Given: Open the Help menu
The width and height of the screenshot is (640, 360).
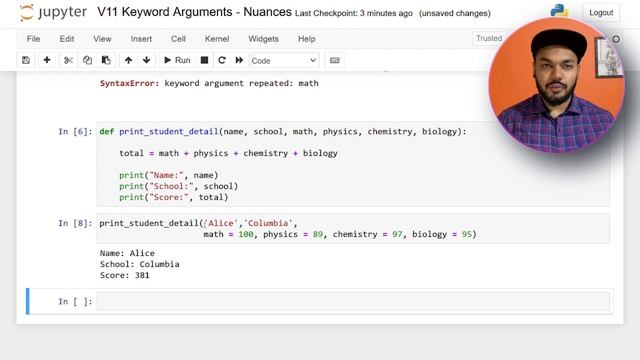Looking at the screenshot, I should [307, 39].
